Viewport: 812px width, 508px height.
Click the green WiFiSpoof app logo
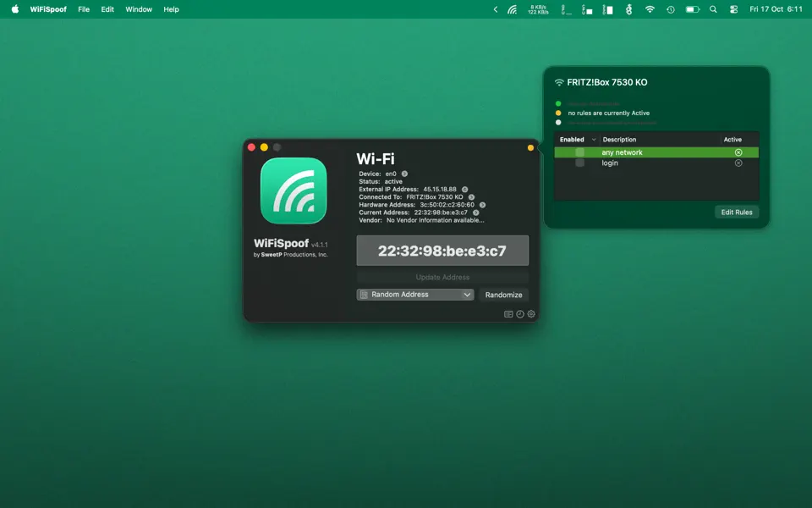point(294,192)
